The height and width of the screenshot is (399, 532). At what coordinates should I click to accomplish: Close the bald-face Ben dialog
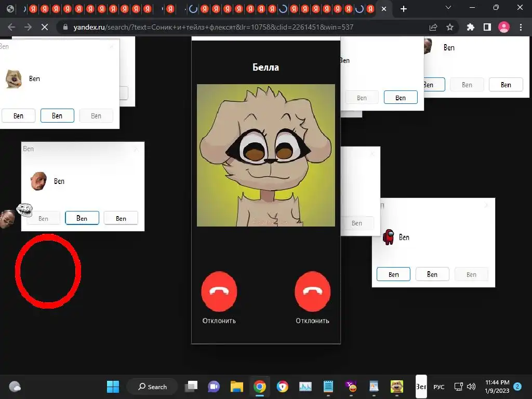click(137, 149)
